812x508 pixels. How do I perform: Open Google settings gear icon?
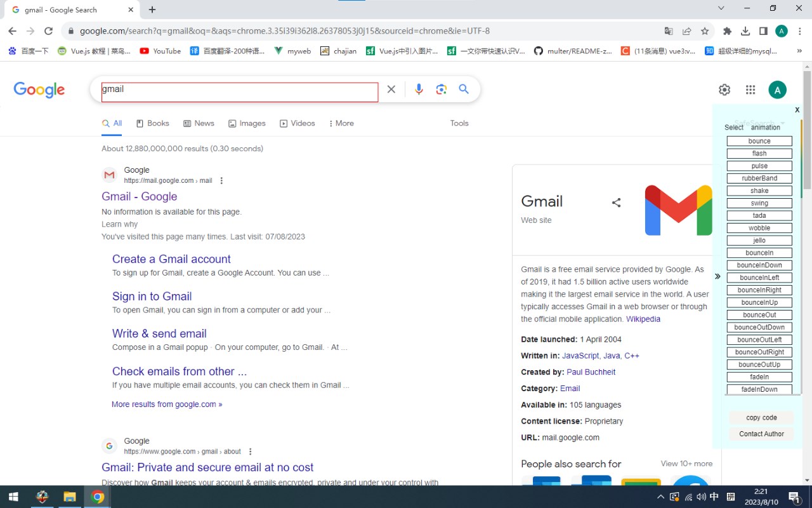[724, 90]
